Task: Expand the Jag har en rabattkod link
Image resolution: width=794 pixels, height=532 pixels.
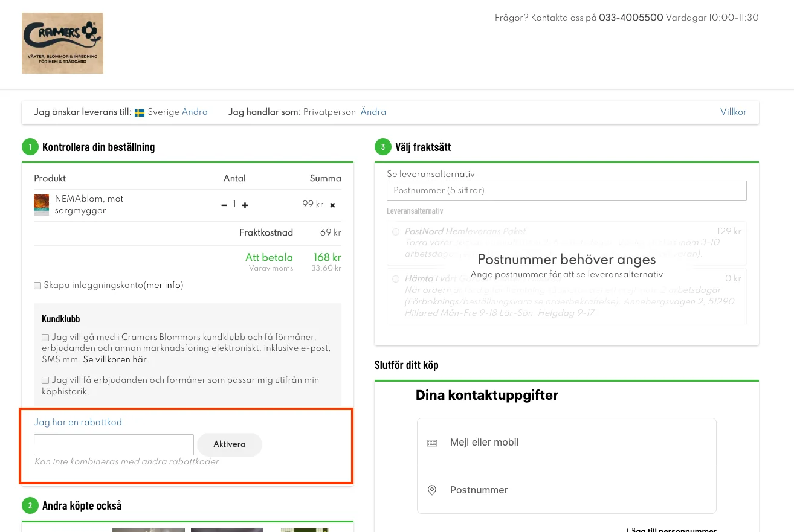Action: 78,422
